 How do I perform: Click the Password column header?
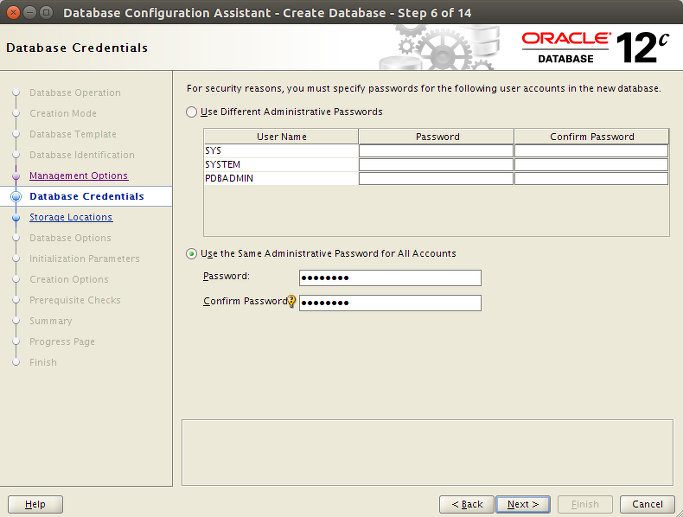click(x=436, y=136)
